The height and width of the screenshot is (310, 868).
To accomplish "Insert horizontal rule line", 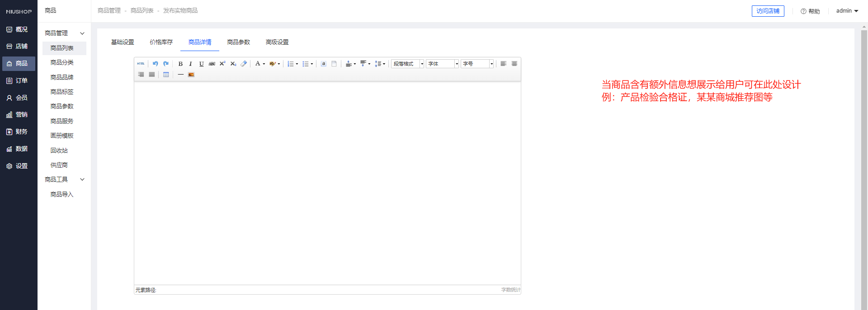I will (x=180, y=75).
